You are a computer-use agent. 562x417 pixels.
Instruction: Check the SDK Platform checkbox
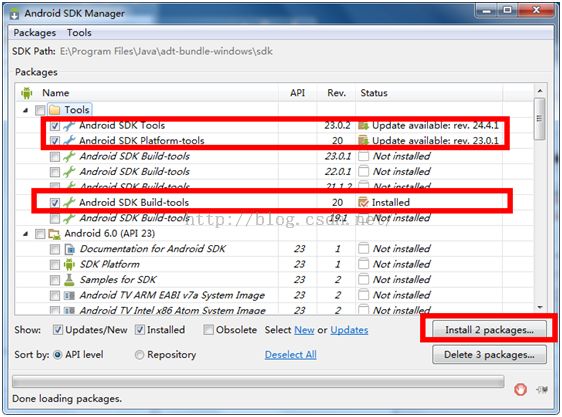(x=55, y=265)
